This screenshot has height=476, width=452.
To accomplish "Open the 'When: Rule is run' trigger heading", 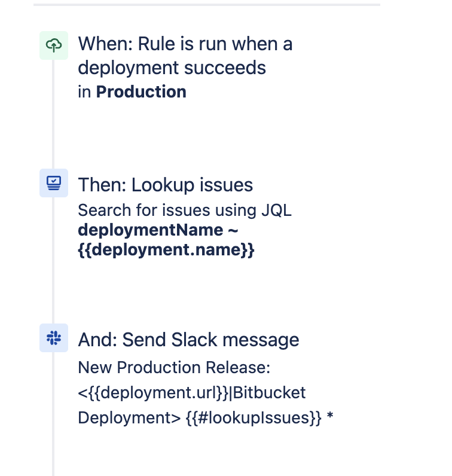I will 185,56.
